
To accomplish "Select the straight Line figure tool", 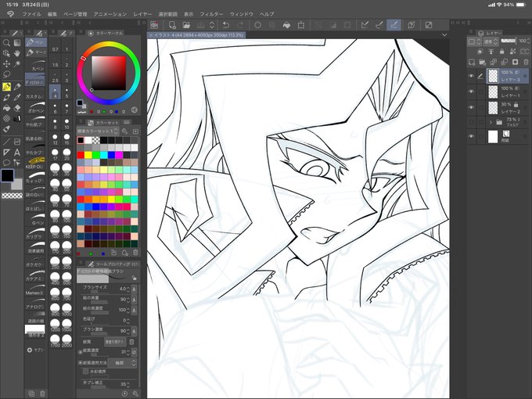I will pyautogui.click(x=6, y=142).
